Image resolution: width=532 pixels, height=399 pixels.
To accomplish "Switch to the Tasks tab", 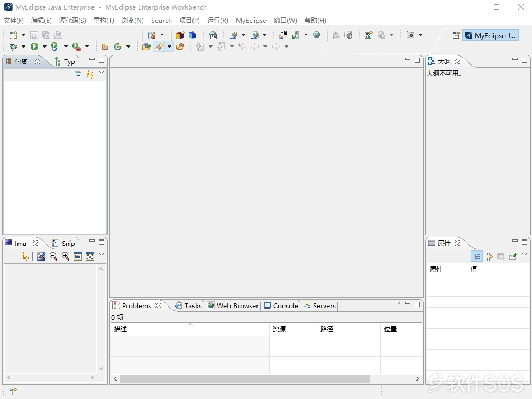I will point(189,306).
